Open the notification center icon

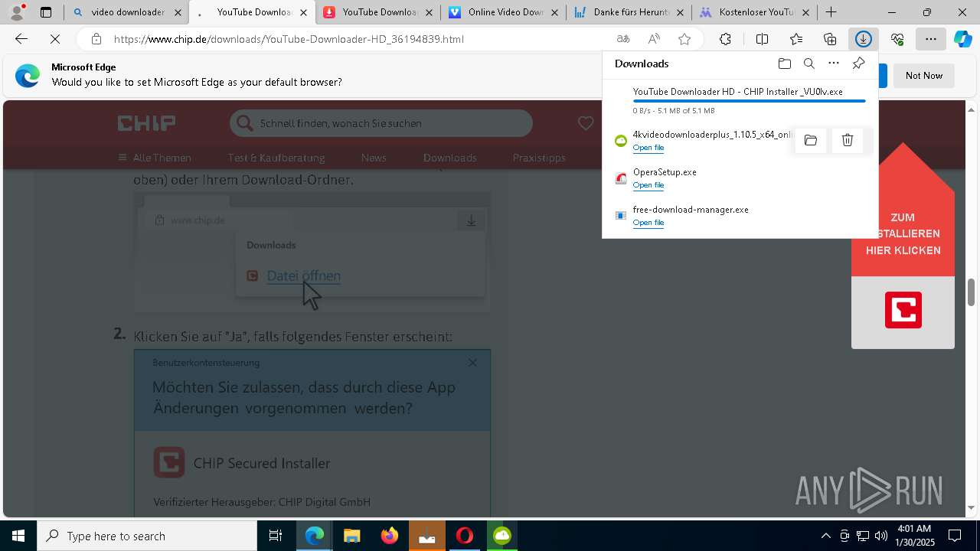click(955, 536)
